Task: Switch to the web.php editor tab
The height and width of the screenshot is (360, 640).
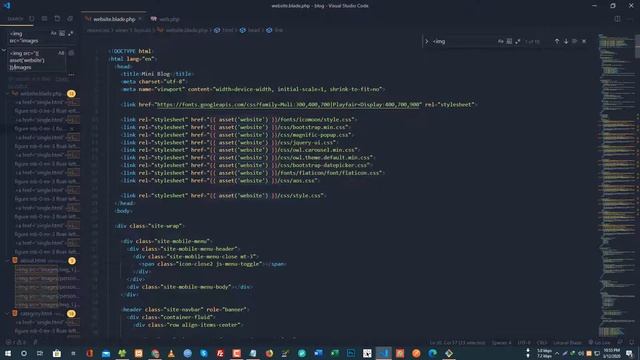Action: 165,19
